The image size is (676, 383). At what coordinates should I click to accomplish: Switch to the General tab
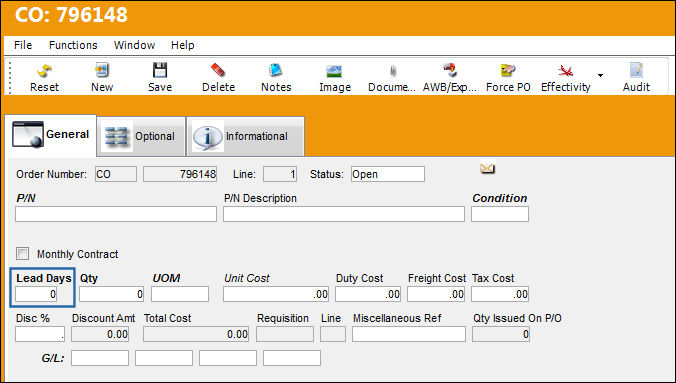coord(50,135)
